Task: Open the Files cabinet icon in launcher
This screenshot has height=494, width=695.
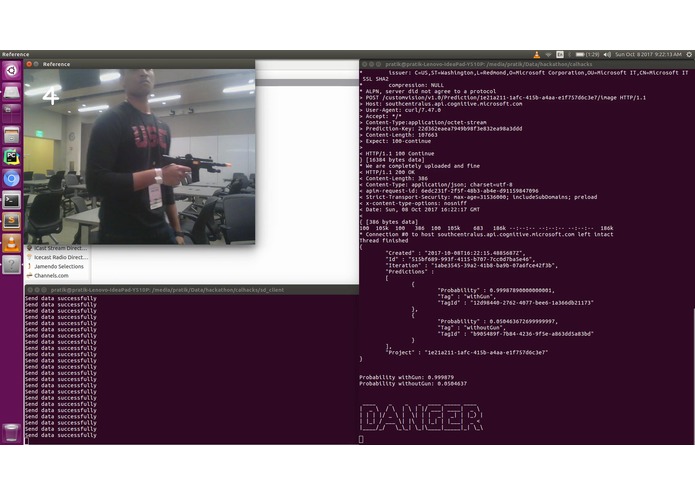Action: pos(12,135)
